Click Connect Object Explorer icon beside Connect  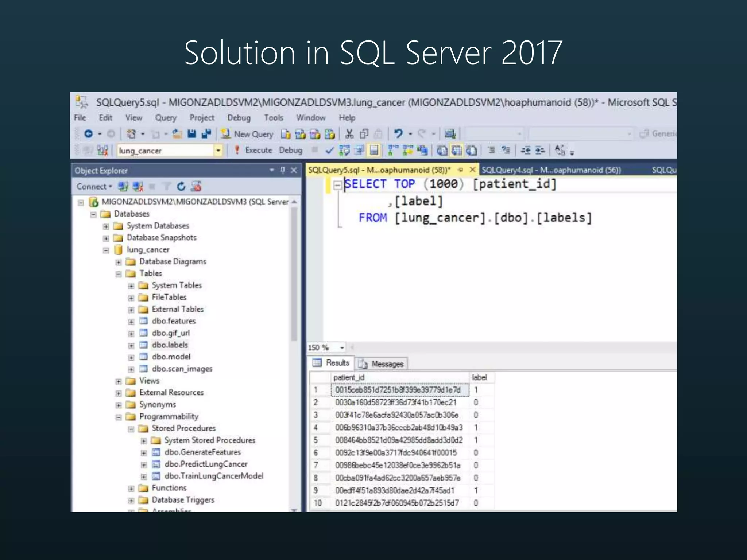click(123, 187)
